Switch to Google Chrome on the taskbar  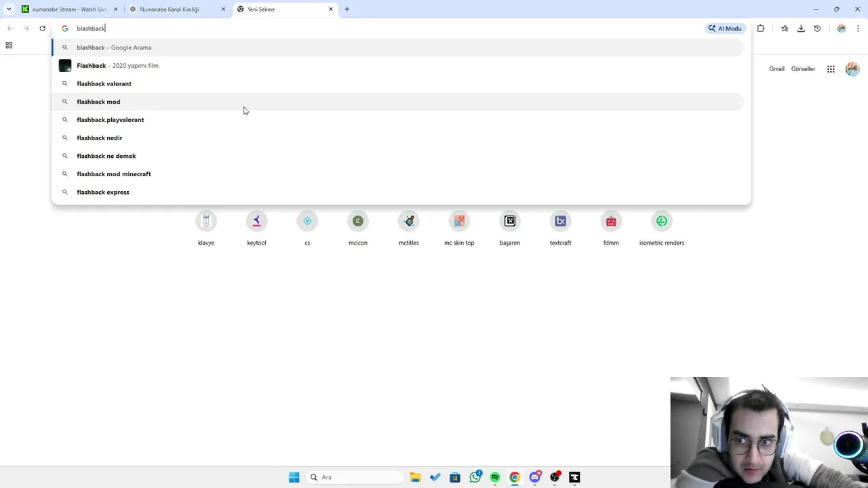[515, 477]
